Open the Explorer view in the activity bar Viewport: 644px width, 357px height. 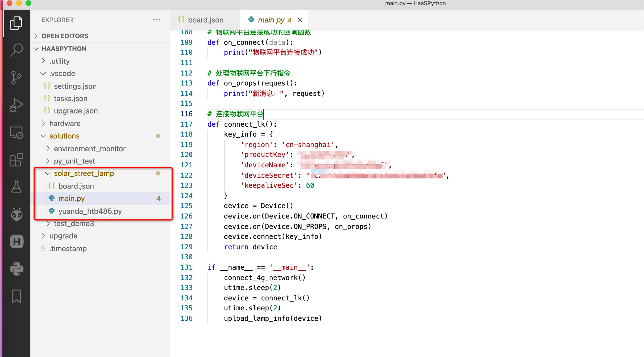(x=16, y=23)
